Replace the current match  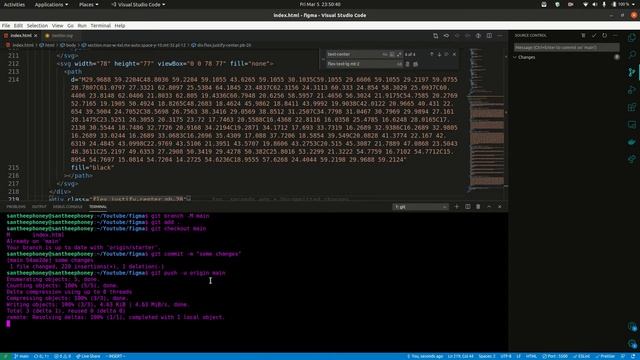[x=407, y=64]
